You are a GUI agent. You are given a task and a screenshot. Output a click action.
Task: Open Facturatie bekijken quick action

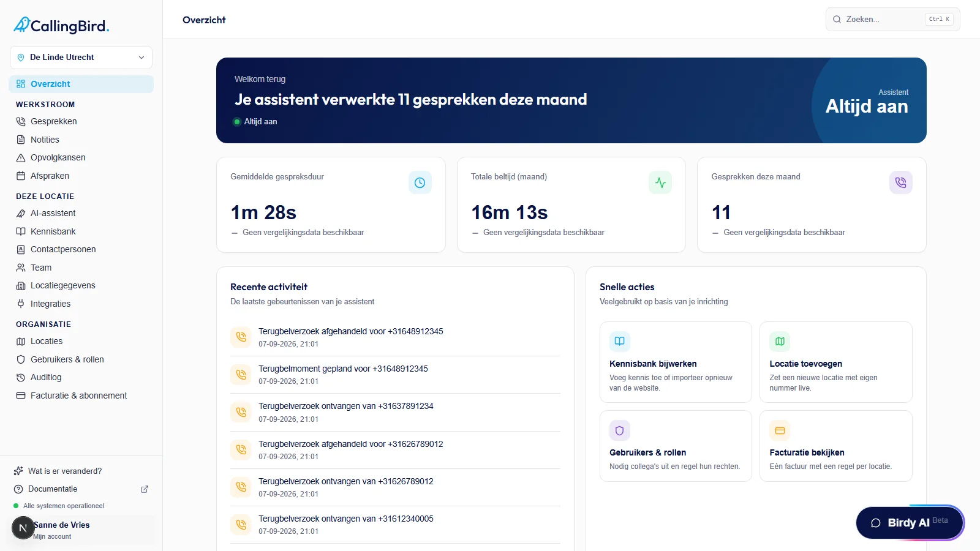point(836,446)
